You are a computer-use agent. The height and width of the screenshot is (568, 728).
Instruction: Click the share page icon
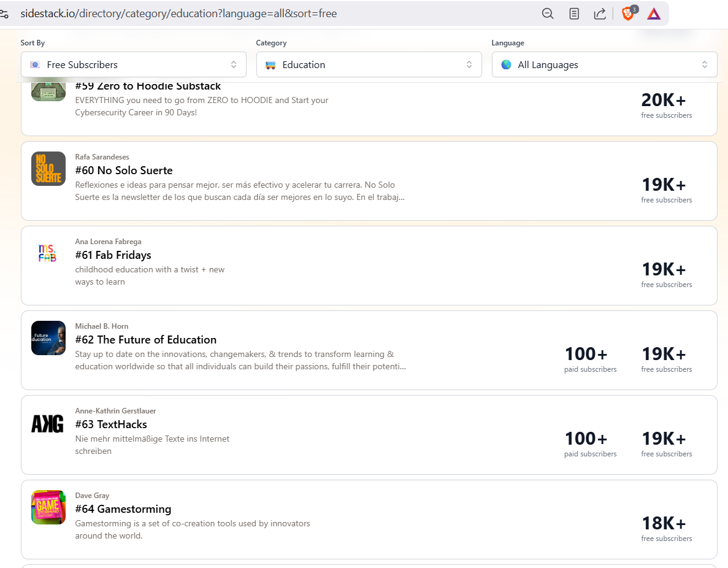pos(600,13)
